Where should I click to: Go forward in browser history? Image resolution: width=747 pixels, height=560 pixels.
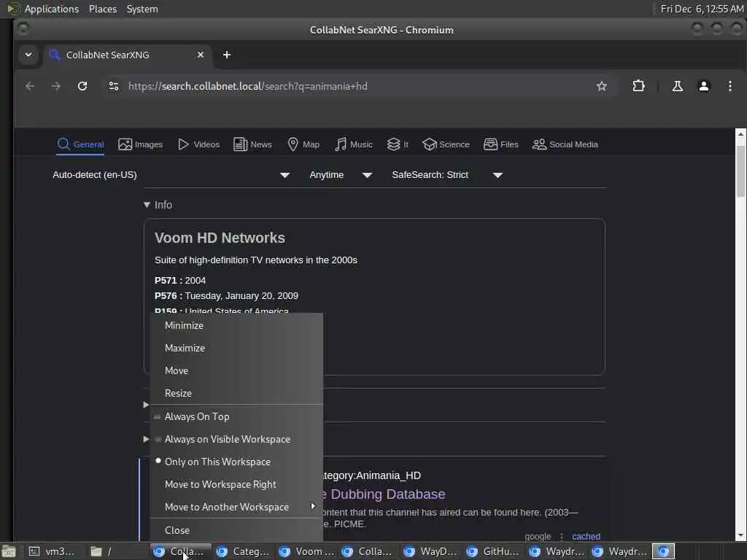tap(55, 86)
